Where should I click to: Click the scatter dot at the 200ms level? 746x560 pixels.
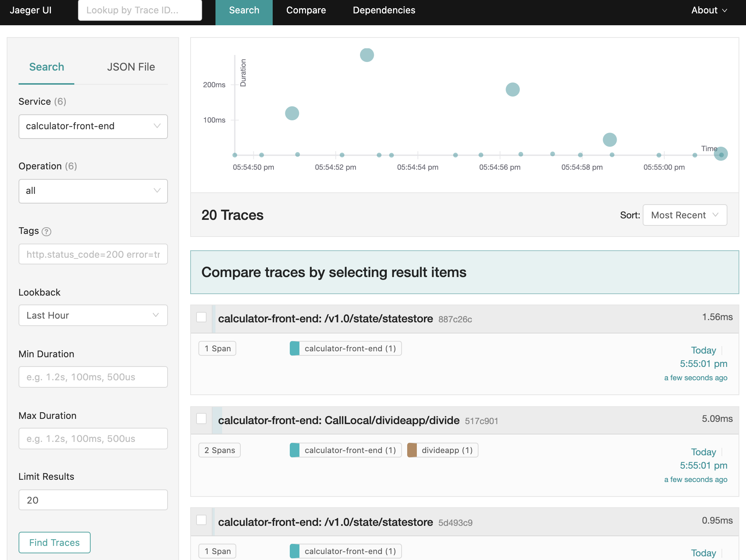pos(512,89)
